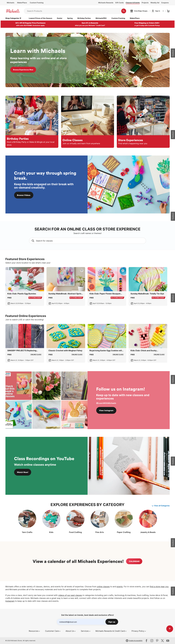
Task: Select Birthday Parties in navigation menu
Action: coord(84,18)
